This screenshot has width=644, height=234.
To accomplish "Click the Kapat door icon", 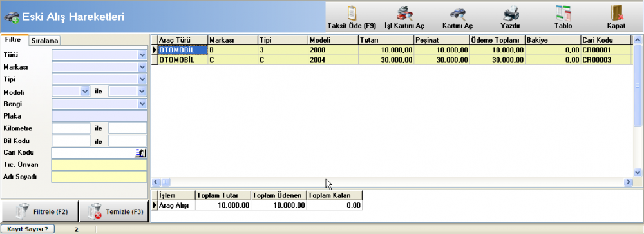I will [616, 13].
